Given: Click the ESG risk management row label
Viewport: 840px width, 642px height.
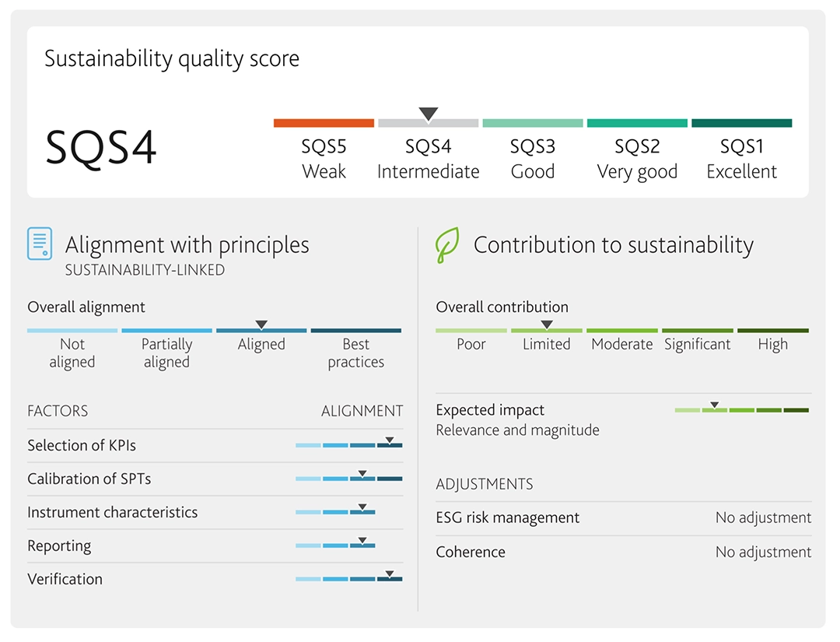Looking at the screenshot, I should 508,518.
